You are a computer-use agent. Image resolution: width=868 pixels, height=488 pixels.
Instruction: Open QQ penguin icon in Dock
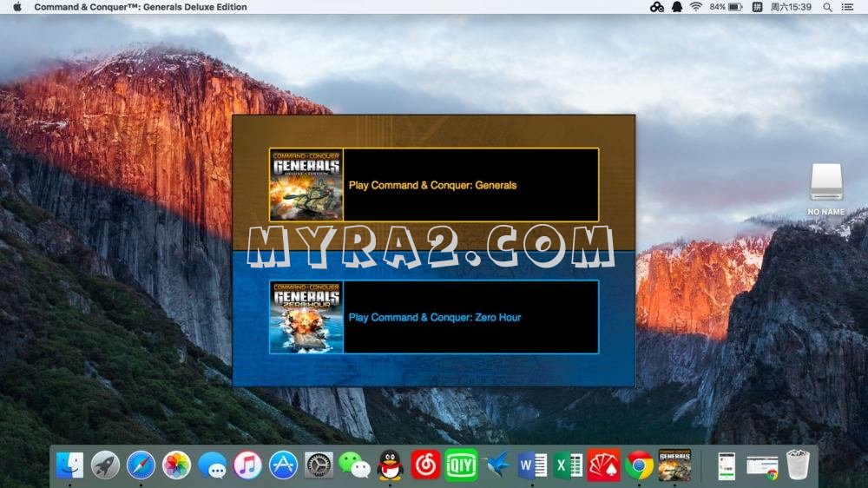coord(391,465)
